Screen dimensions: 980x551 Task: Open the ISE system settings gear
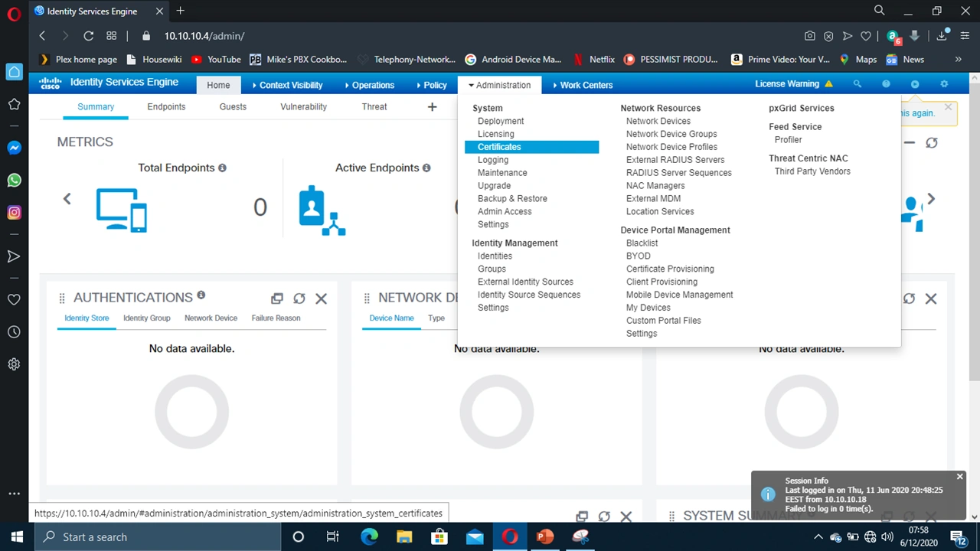(944, 84)
